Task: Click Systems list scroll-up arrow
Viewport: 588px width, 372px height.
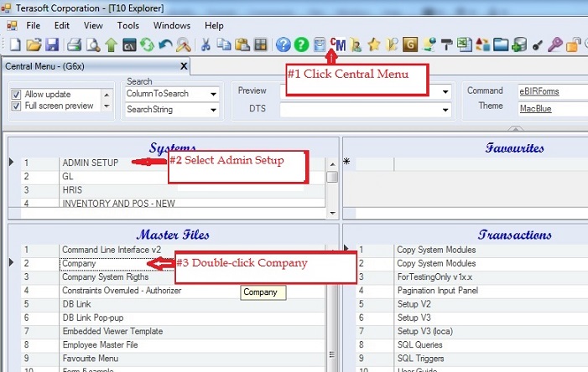Action: pyautogui.click(x=332, y=163)
